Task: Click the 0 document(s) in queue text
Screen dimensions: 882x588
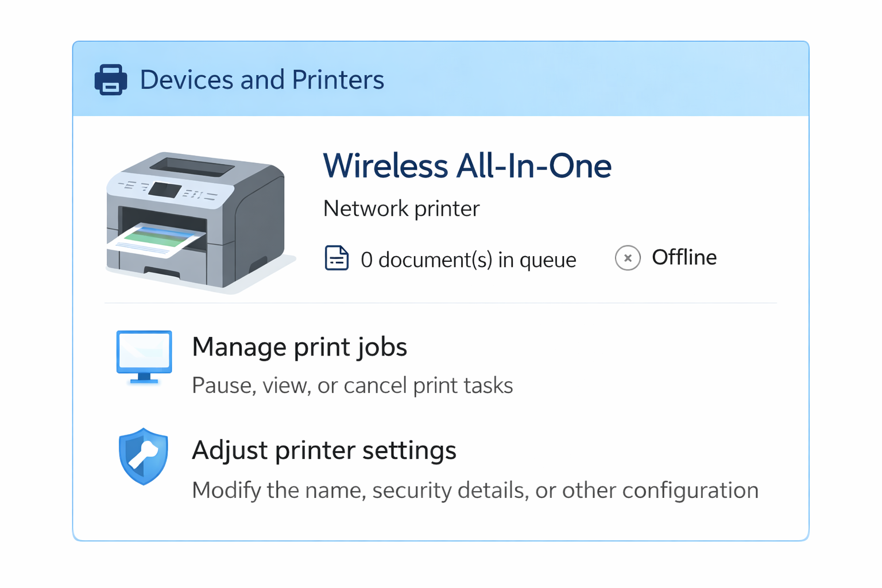Action: point(468,260)
